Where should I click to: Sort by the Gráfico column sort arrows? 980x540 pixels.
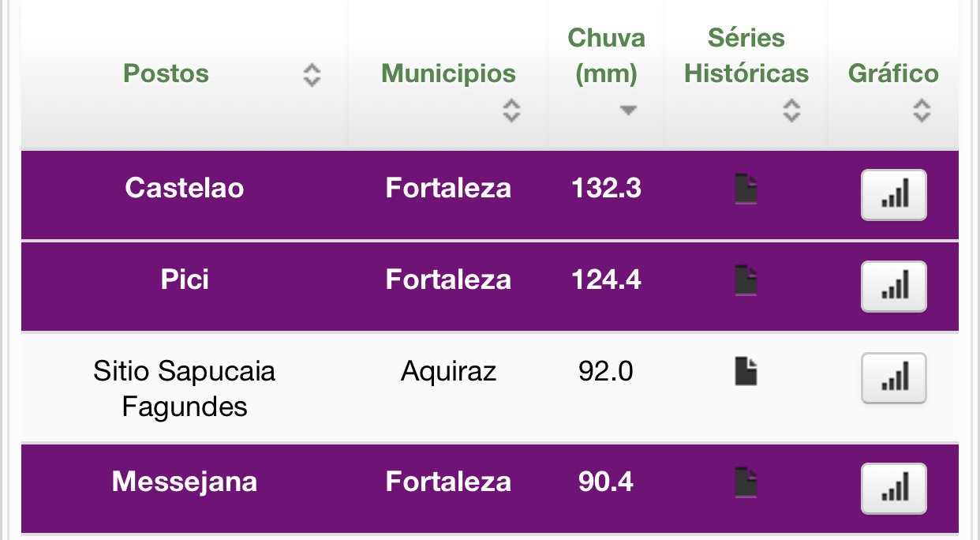922,111
